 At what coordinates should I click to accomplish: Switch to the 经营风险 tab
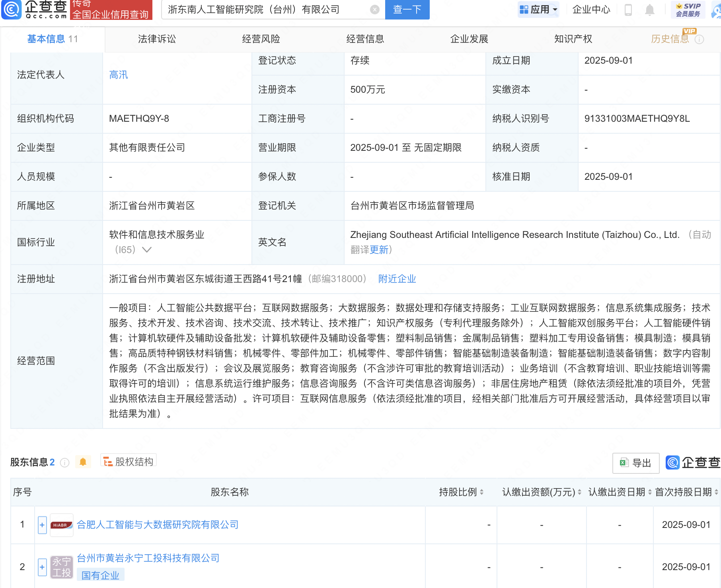(261, 39)
